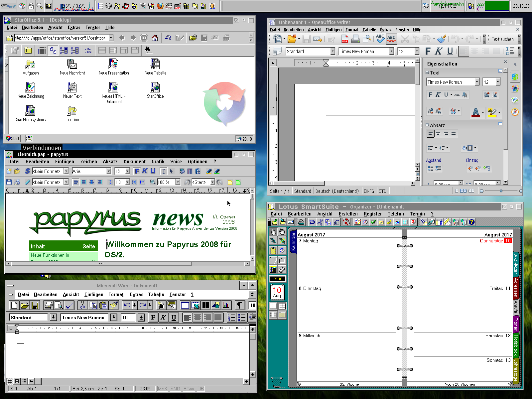Click the Text suchen search field in Writer

502,39
